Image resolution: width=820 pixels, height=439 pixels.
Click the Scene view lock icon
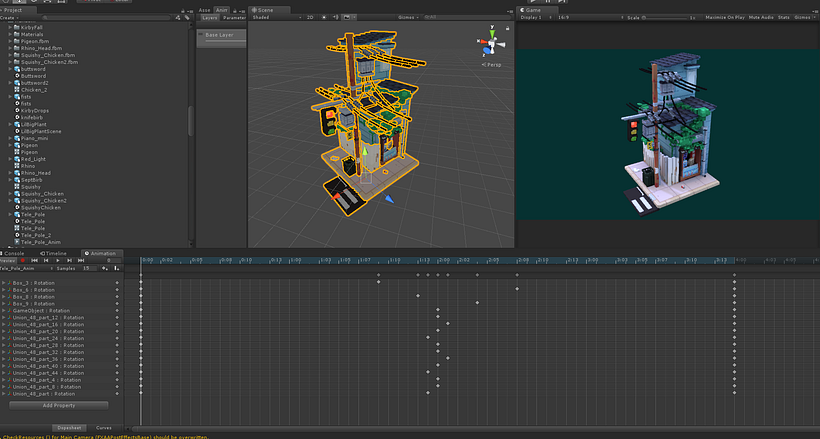507,28
